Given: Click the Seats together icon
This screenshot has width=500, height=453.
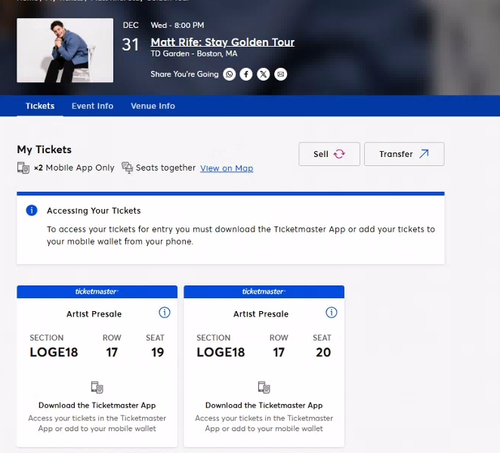Looking at the screenshot, I should (x=127, y=168).
